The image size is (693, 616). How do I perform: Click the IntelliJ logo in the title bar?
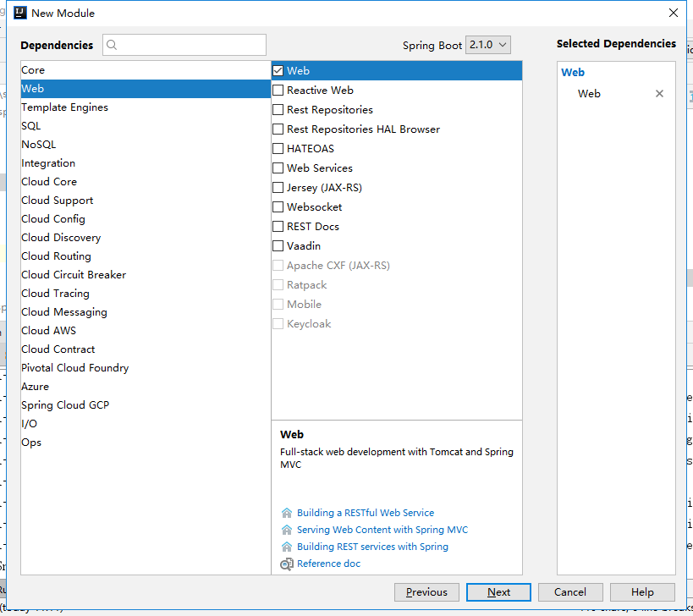click(20, 13)
